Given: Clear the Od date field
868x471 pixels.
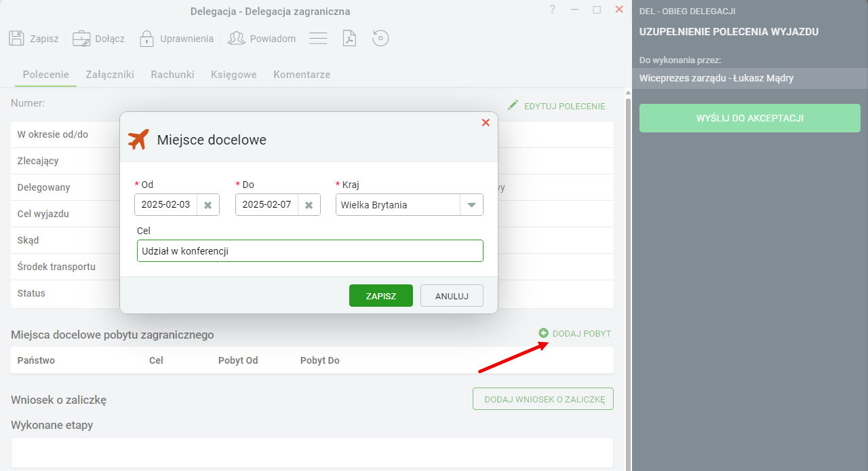Looking at the screenshot, I should [208, 205].
